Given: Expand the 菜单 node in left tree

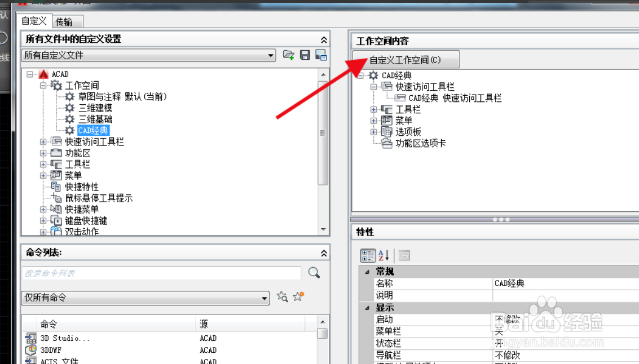Looking at the screenshot, I should click(43, 175).
